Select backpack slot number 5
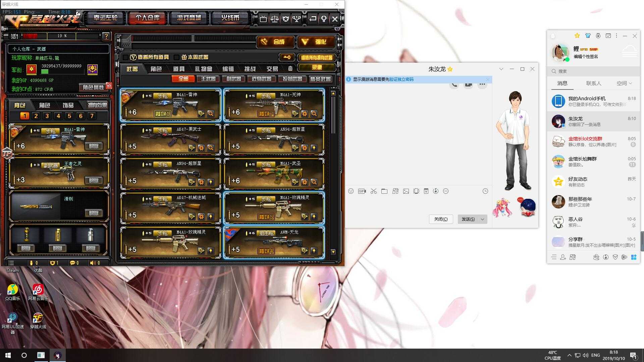 point(69,116)
